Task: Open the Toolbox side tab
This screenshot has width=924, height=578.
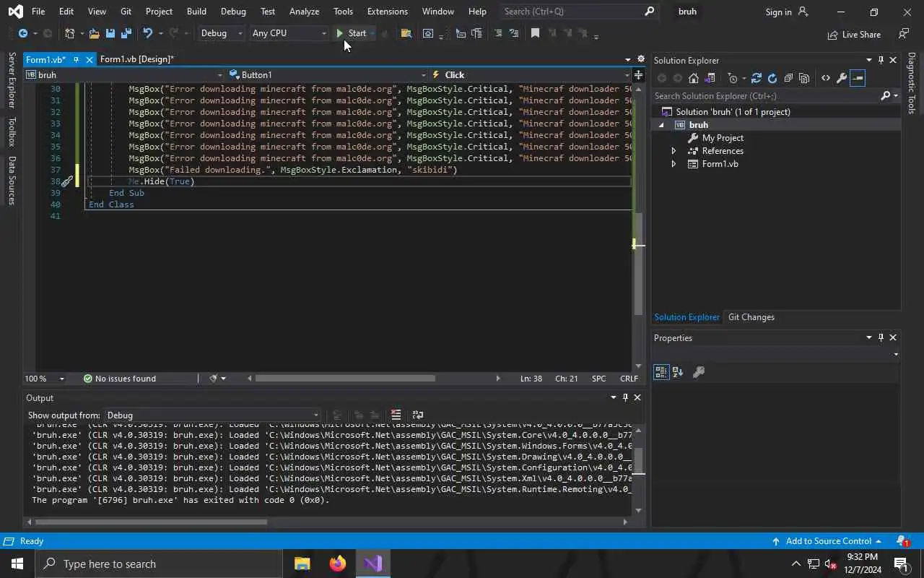Action: [x=11, y=131]
